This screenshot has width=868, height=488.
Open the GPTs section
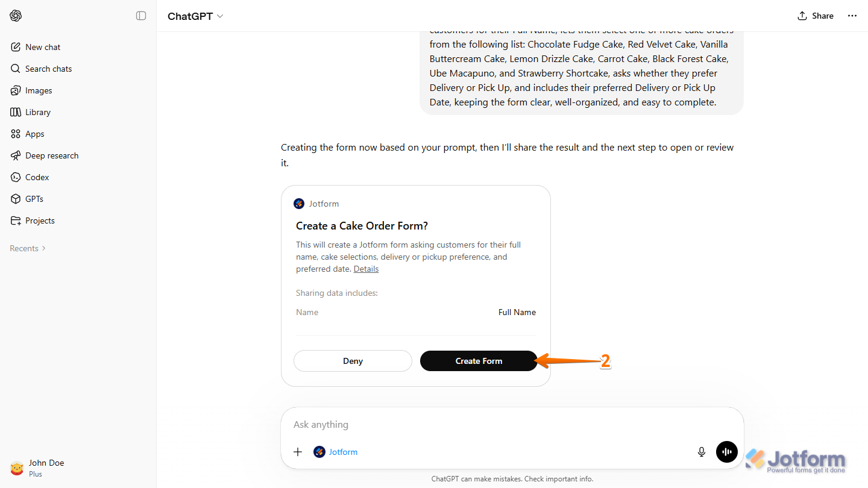tap(35, 198)
